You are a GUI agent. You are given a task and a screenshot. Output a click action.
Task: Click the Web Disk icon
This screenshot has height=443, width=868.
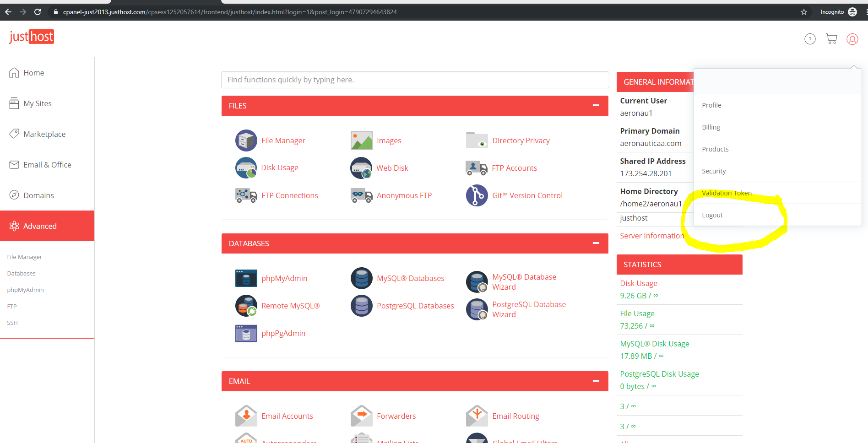pos(361,168)
